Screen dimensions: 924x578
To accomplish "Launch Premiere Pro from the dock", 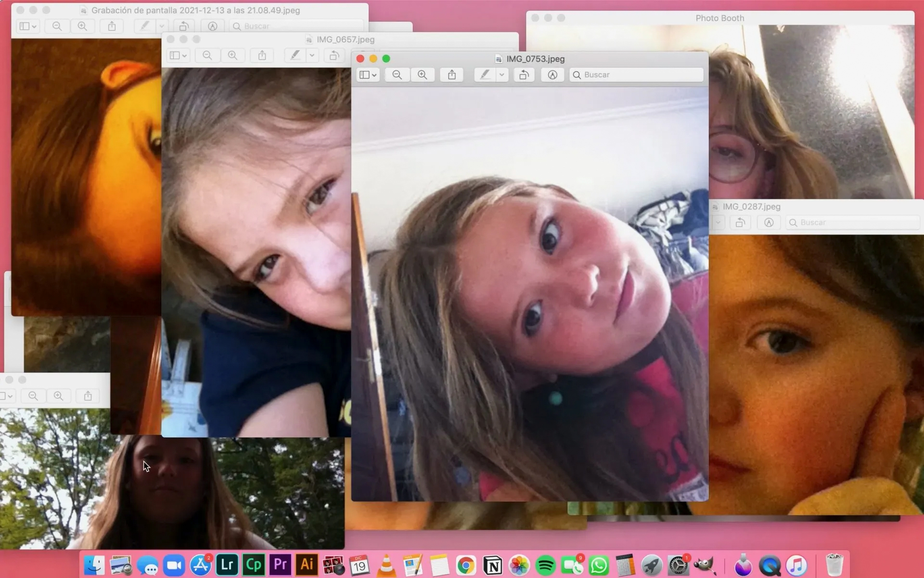I will [x=280, y=565].
